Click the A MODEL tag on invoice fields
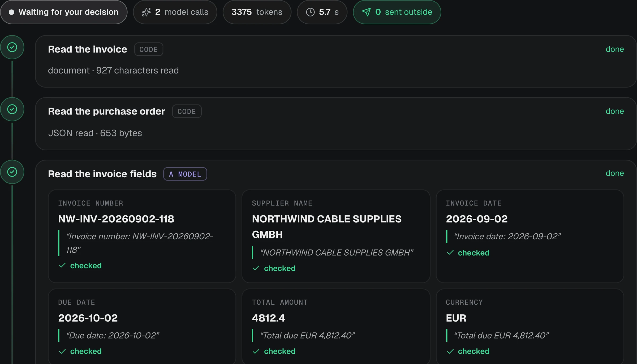Image resolution: width=637 pixels, height=364 pixels. 185,174
